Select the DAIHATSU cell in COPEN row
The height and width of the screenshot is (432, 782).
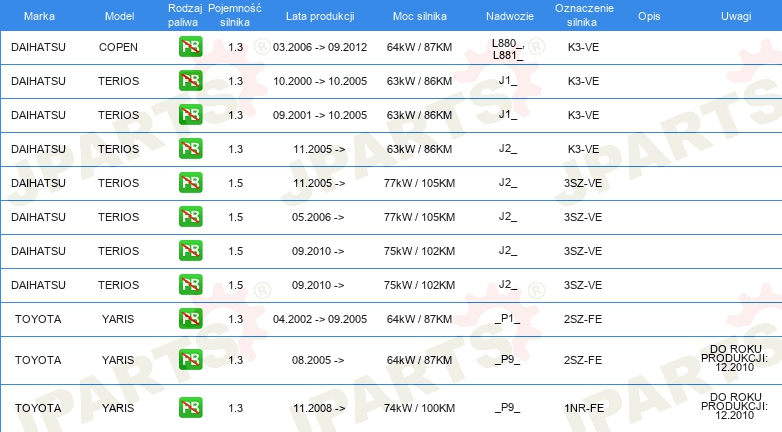(38, 47)
